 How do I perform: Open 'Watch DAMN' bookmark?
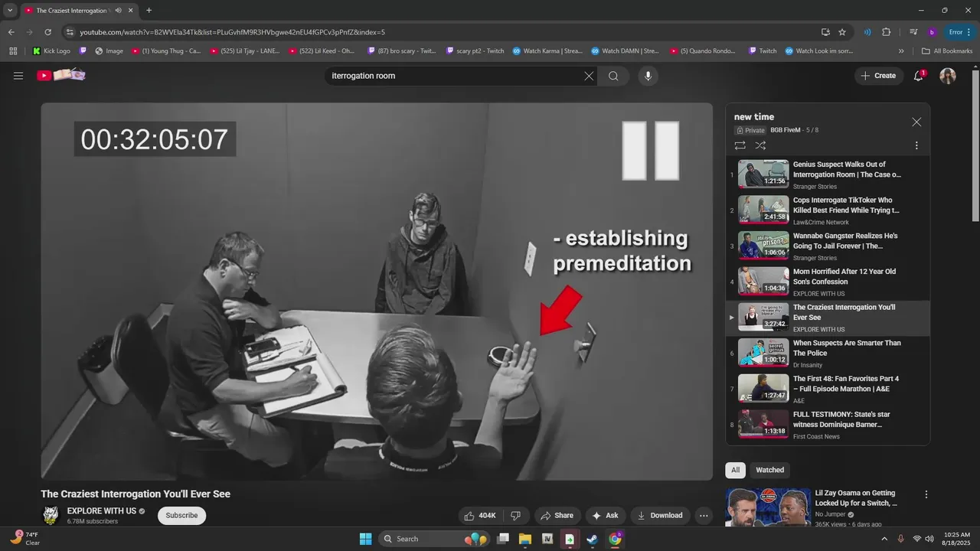624,51
